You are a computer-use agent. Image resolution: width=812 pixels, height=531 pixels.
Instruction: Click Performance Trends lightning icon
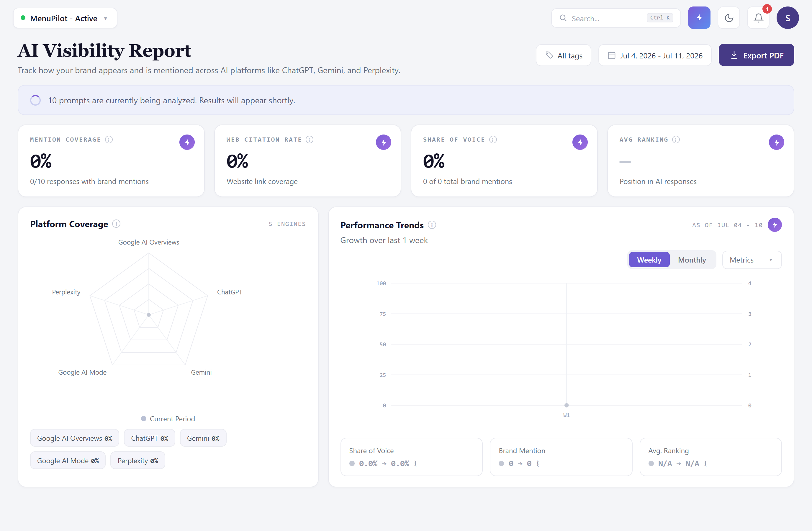click(775, 225)
